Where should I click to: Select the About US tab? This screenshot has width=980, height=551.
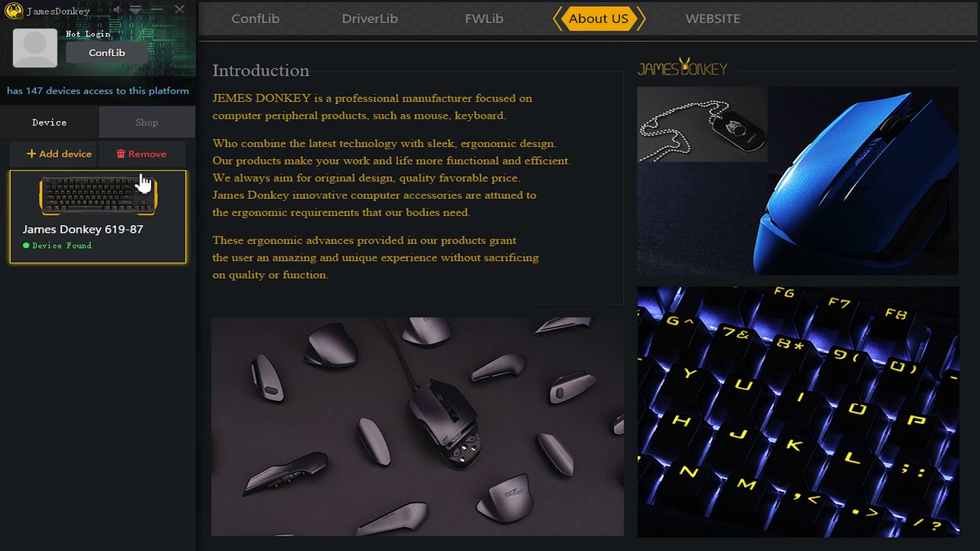point(599,18)
